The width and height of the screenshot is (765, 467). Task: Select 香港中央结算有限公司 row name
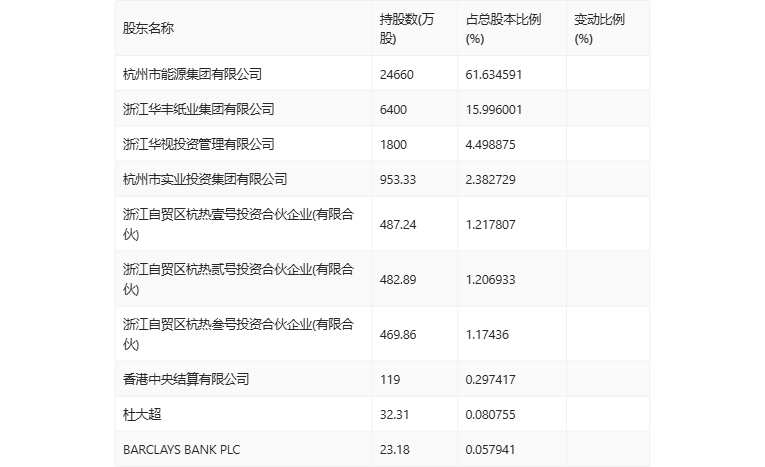186,379
